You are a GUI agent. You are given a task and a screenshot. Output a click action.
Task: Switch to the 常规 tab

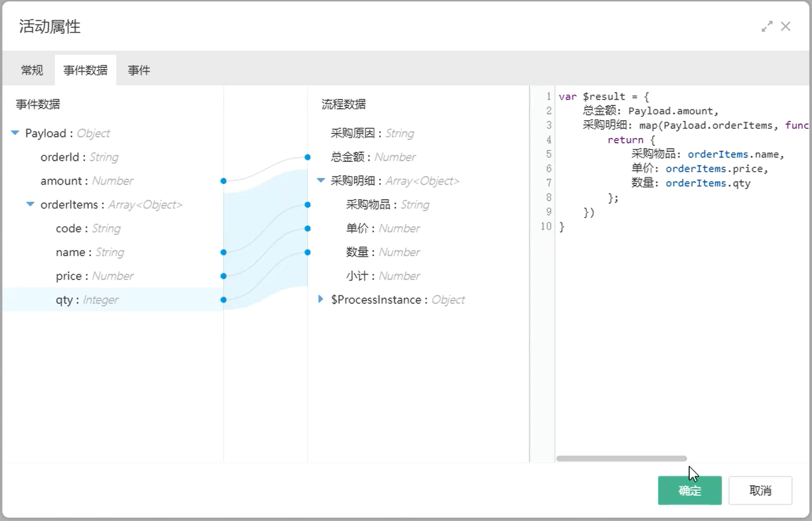(32, 70)
